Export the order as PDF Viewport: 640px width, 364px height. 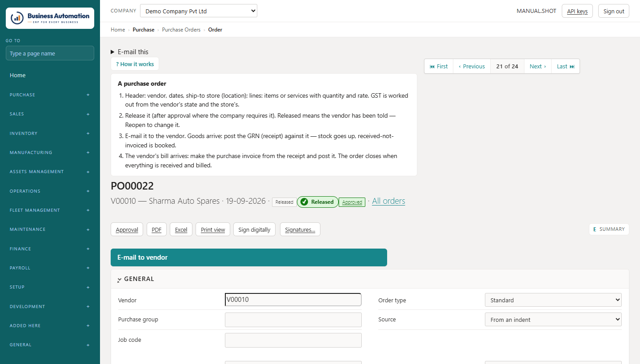156,229
